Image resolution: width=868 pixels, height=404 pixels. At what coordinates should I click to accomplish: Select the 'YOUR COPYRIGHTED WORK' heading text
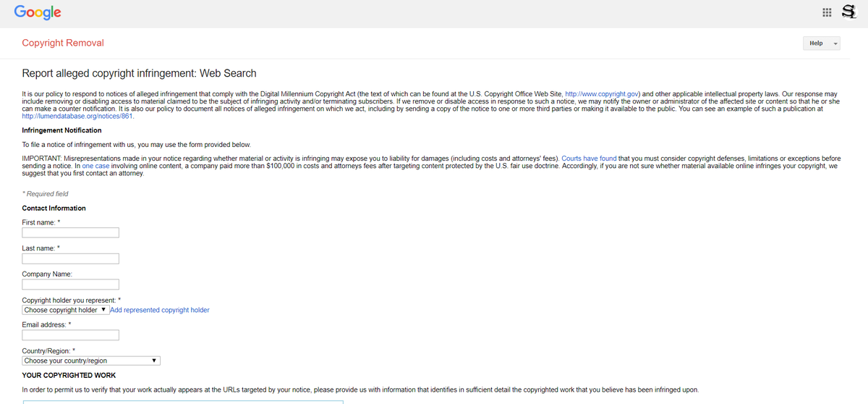tap(69, 375)
